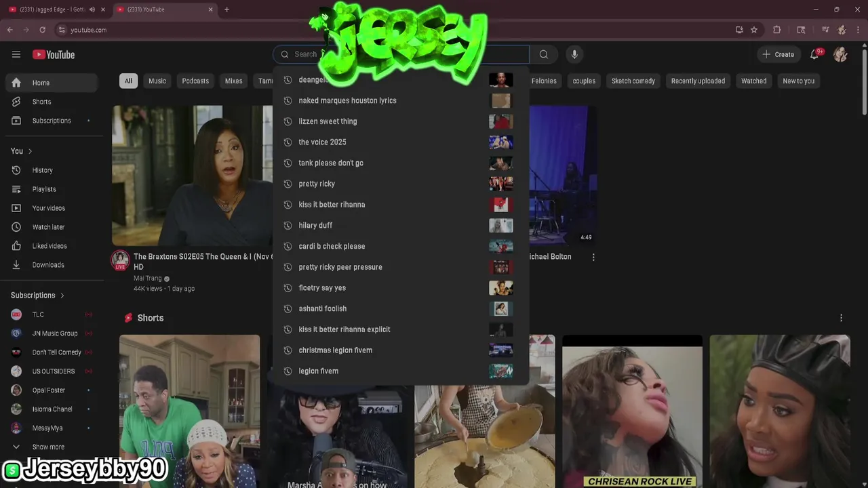The width and height of the screenshot is (868, 488).
Task: Select the Sketch comedy filter chip
Action: pos(633,81)
